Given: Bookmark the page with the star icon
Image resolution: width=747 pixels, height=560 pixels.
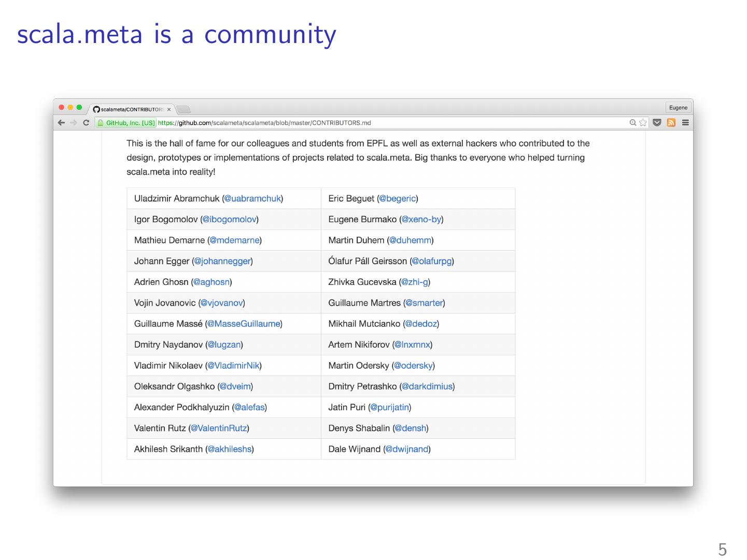Looking at the screenshot, I should click(x=643, y=123).
